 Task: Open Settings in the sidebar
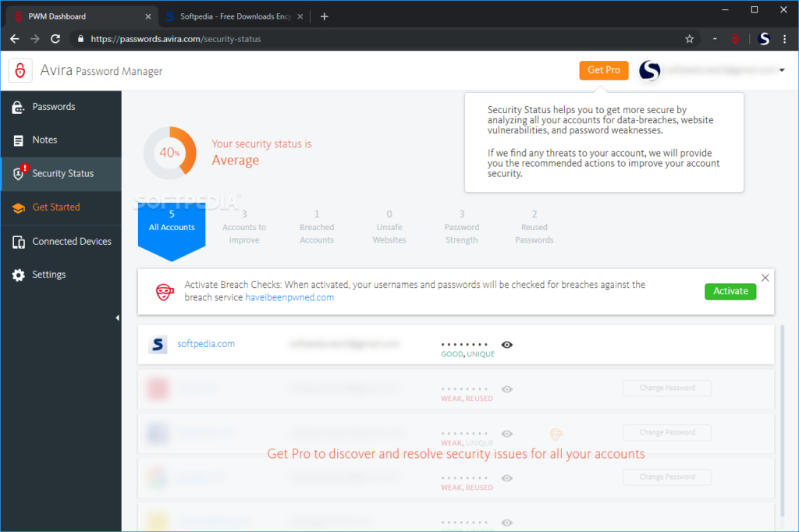pyautogui.click(x=61, y=275)
